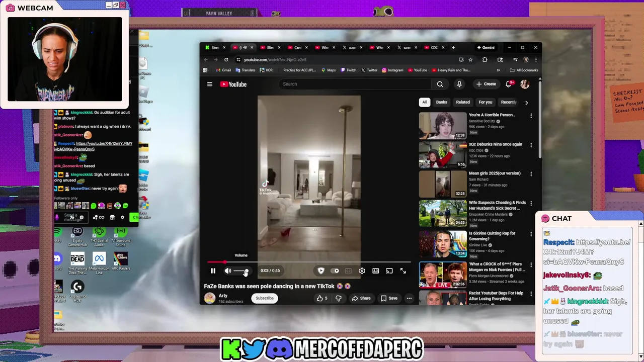Open xQc Debunks Nina once again thumbnail
The width and height of the screenshot is (644, 362).
[443, 154]
